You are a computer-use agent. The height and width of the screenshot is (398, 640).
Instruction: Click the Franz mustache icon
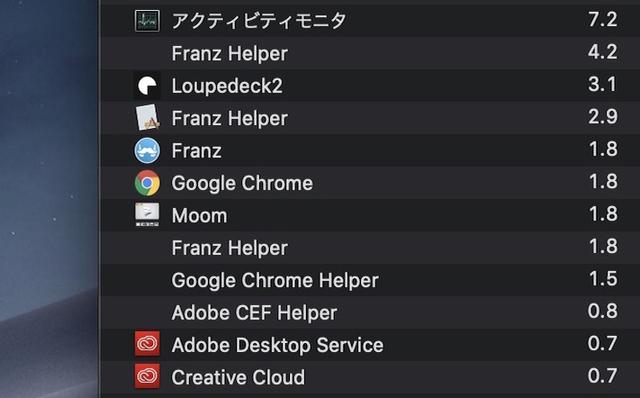147,151
